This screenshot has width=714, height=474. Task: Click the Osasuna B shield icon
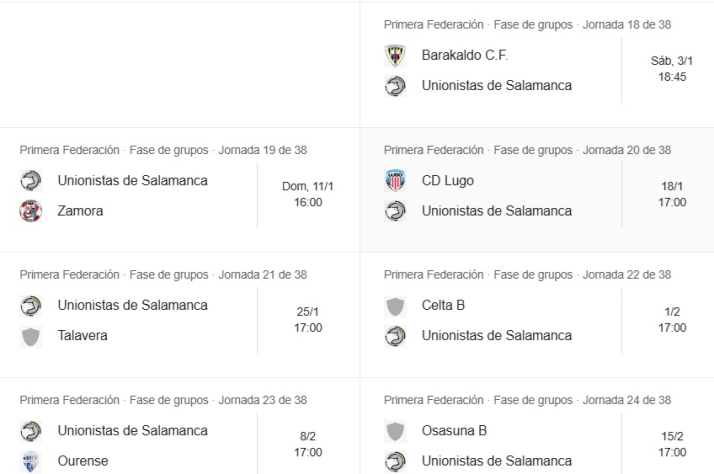click(x=395, y=431)
